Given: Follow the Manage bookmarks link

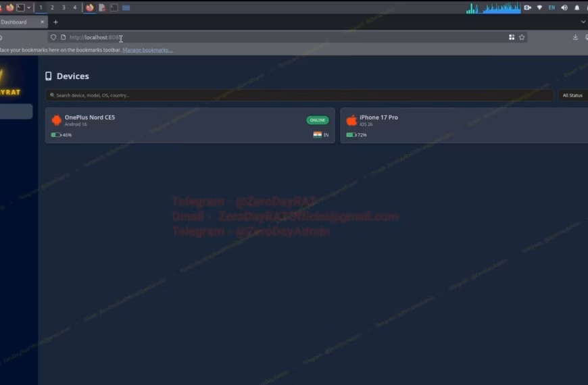Looking at the screenshot, I should click(x=148, y=50).
